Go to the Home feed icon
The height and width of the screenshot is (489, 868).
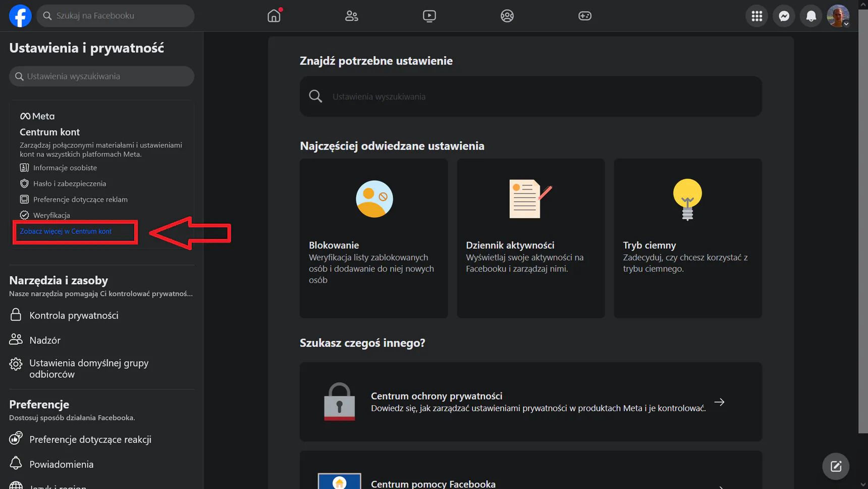(x=274, y=16)
